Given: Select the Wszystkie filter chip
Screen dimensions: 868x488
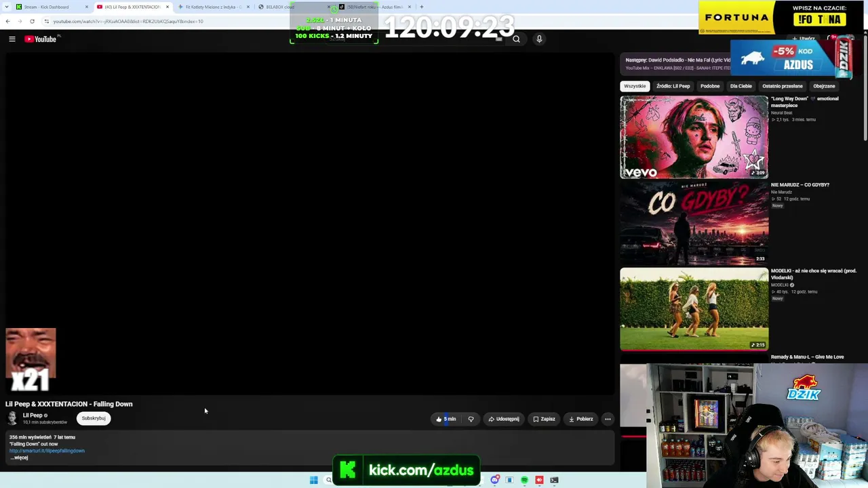Looking at the screenshot, I should click(x=635, y=86).
